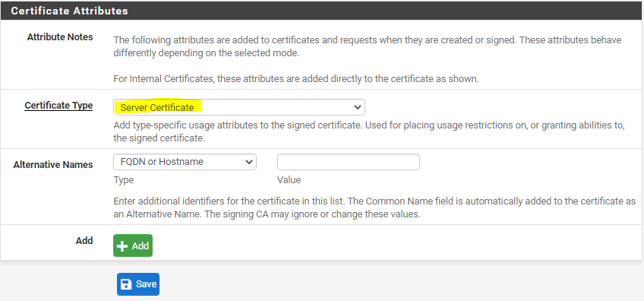Viewport: 644px width, 301px height.
Task: Click the 'Value' caption under the input
Action: pyautogui.click(x=289, y=180)
